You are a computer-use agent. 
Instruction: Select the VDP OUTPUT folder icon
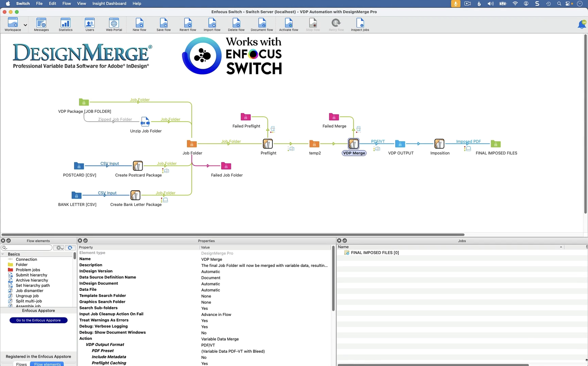400,144
